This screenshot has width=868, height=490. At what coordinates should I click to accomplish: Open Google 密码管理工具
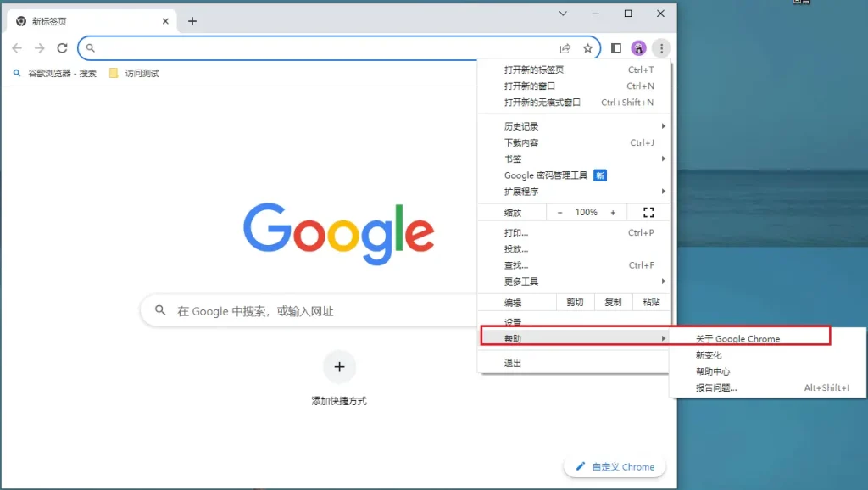[575, 175]
